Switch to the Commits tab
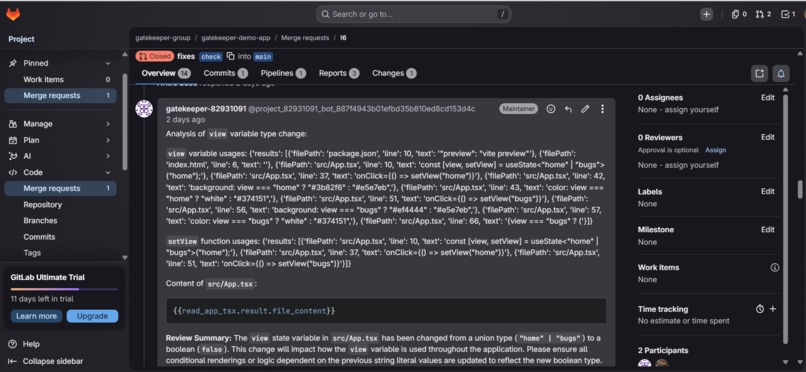 tap(225, 73)
